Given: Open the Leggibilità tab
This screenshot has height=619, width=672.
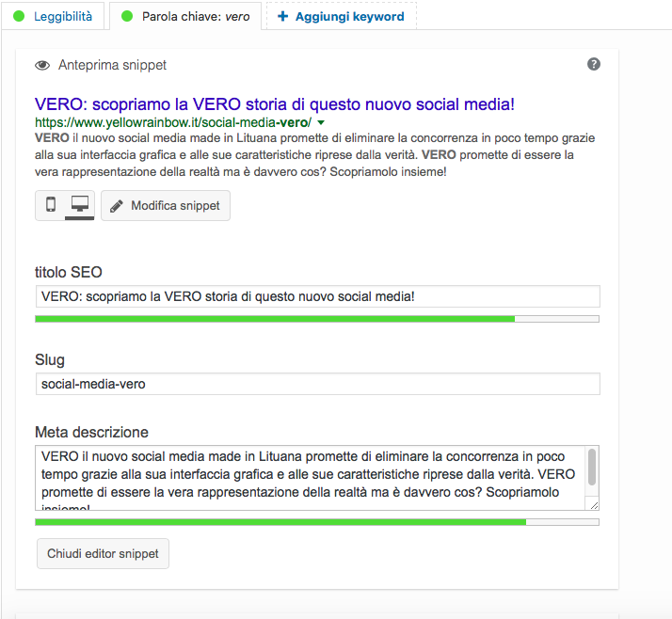Looking at the screenshot, I should coord(53,16).
